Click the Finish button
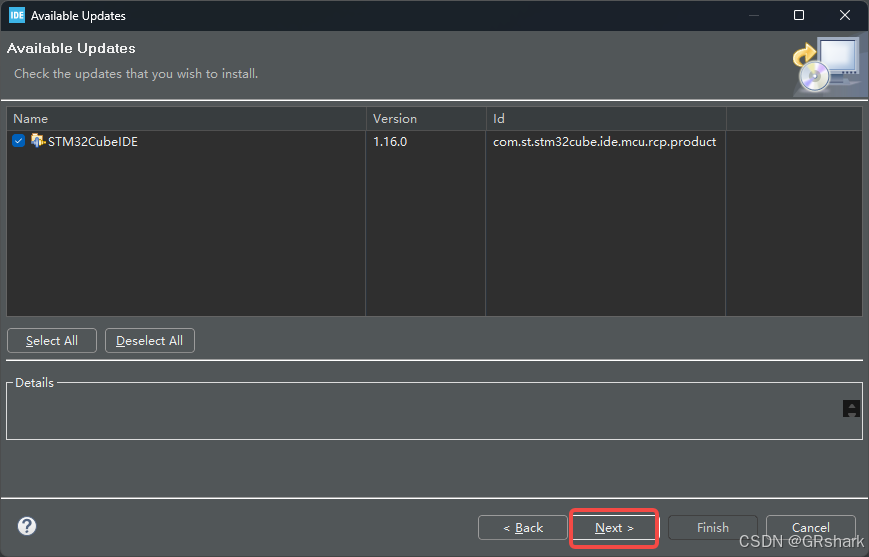The image size is (869, 557). coord(713,528)
